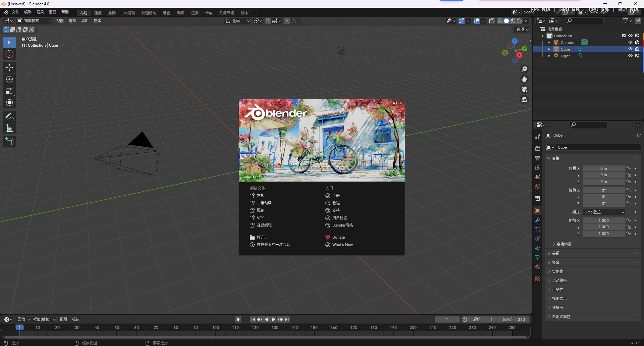Disable render visibility for the Cube
Image resolution: width=644 pixels, height=346 pixels.
point(638,49)
